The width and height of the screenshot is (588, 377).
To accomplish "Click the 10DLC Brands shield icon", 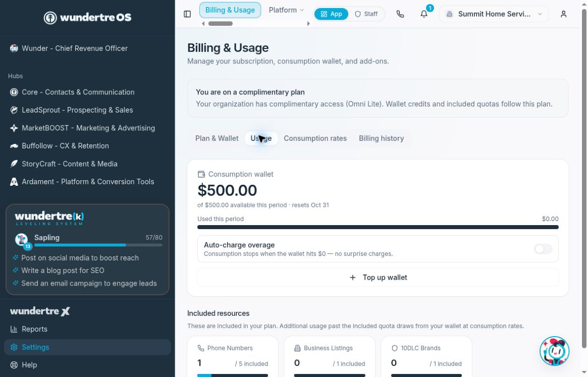I will tap(394, 348).
